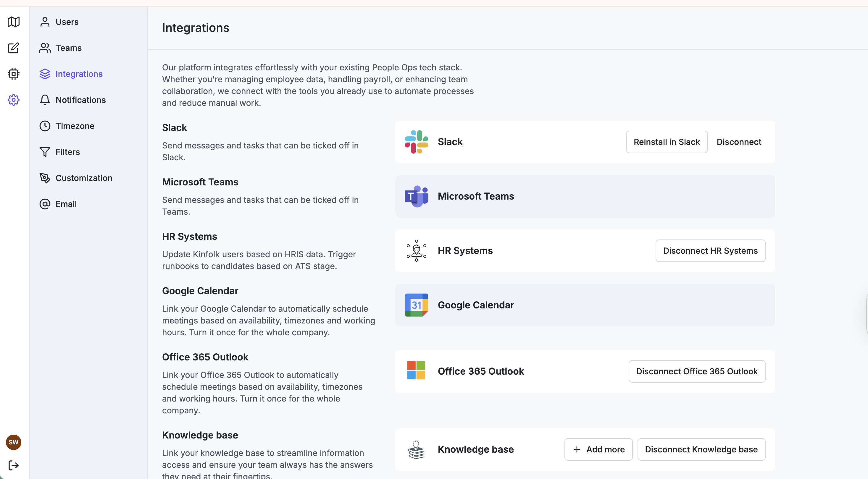
Task: Click the at-sign icon beside Email
Action: coord(45,204)
